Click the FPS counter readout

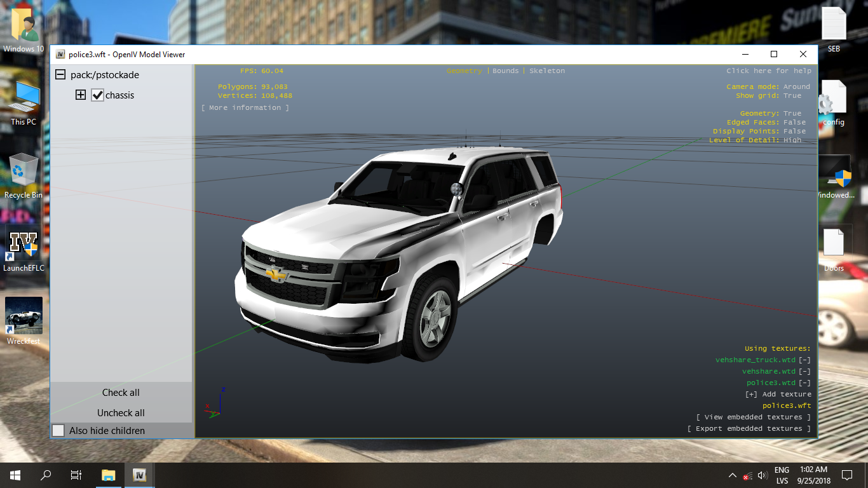(262, 71)
